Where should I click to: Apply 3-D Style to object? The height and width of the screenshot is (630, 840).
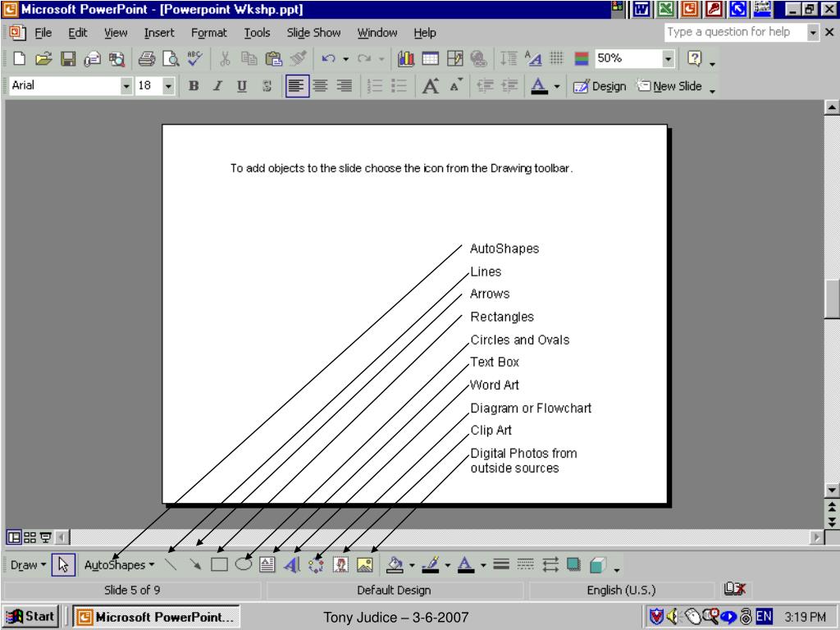click(598, 564)
